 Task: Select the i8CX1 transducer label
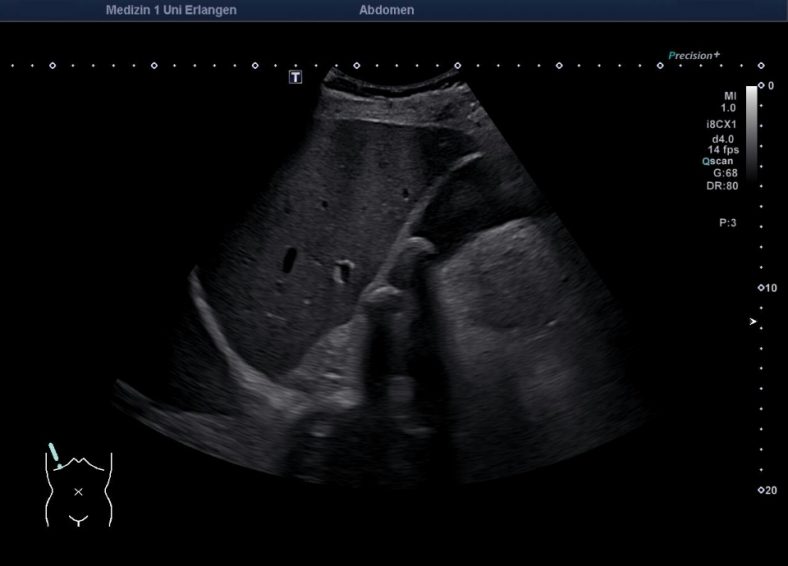[721, 124]
